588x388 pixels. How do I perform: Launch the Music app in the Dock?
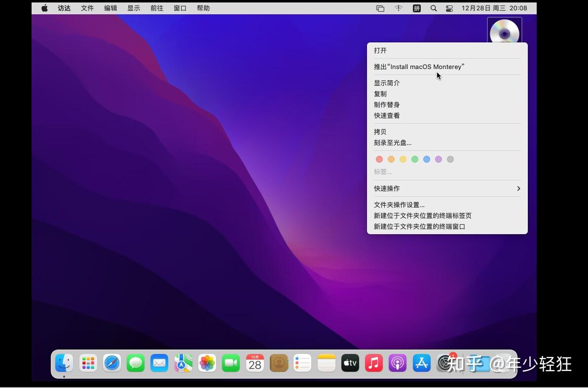(x=373, y=363)
